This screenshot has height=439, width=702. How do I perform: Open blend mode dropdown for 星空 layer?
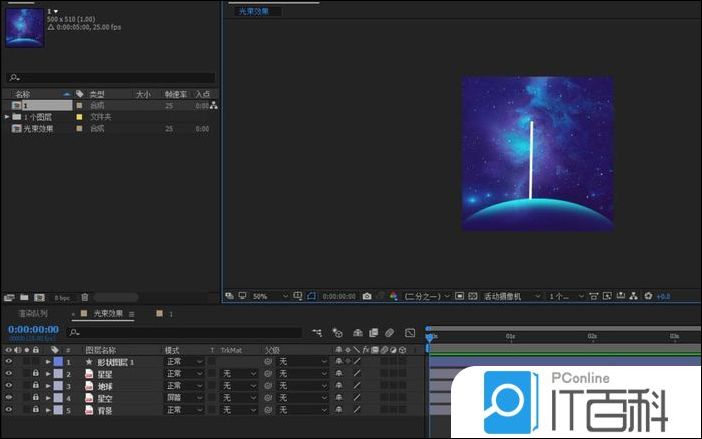tap(185, 397)
